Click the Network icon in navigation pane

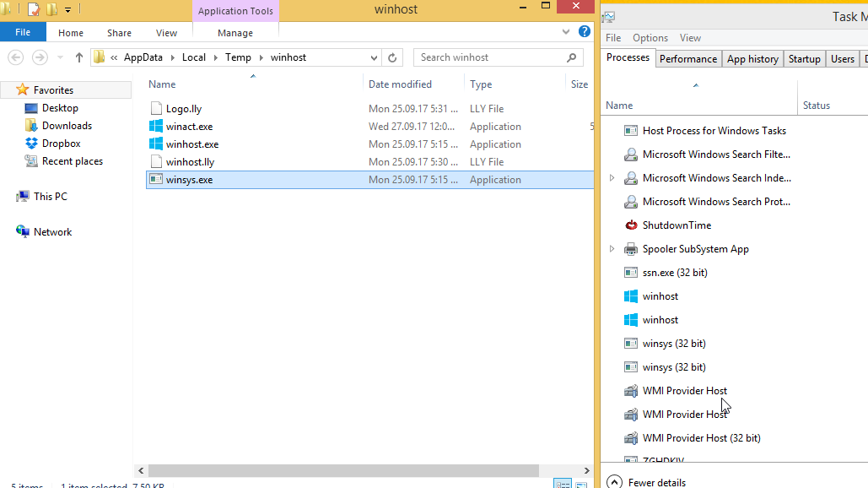click(x=23, y=232)
